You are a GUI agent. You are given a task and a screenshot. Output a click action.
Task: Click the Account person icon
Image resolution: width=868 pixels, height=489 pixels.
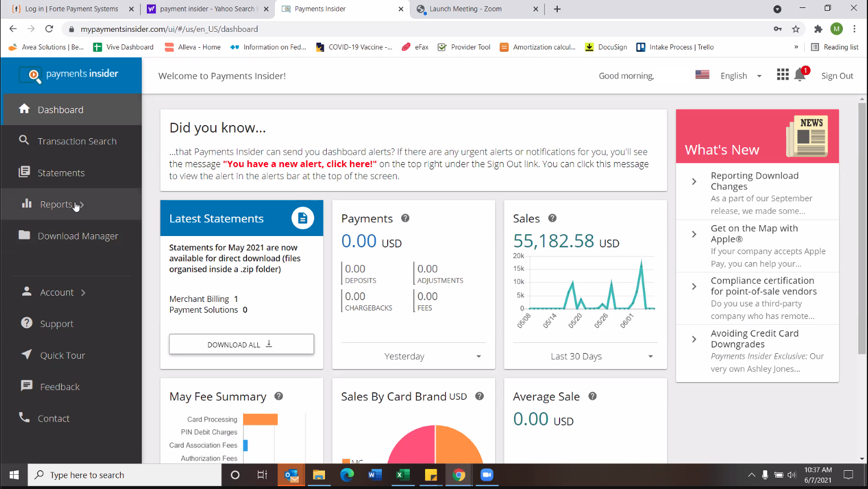click(26, 292)
